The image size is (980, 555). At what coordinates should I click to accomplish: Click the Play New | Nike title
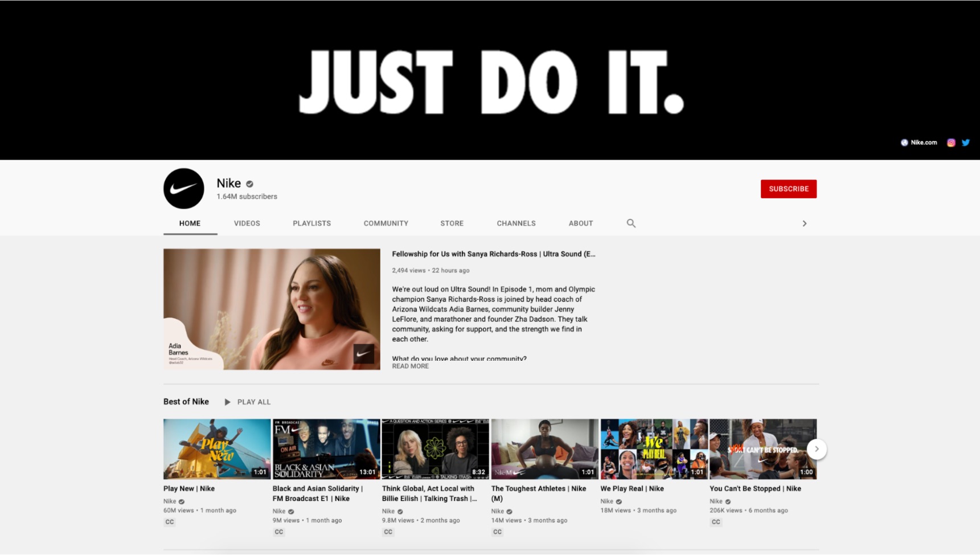pos(189,489)
